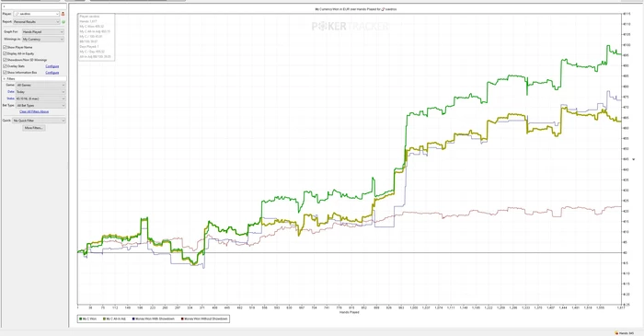Click the Hands Played axis label
This screenshot has width=644, height=336.
tap(349, 312)
